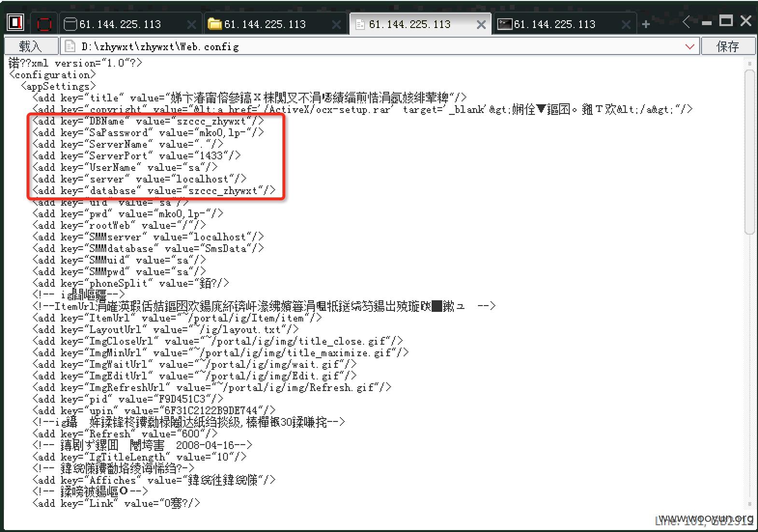Screen dimensions: 758x532
Task: Add a new tab with plus button
Action: 646,24
